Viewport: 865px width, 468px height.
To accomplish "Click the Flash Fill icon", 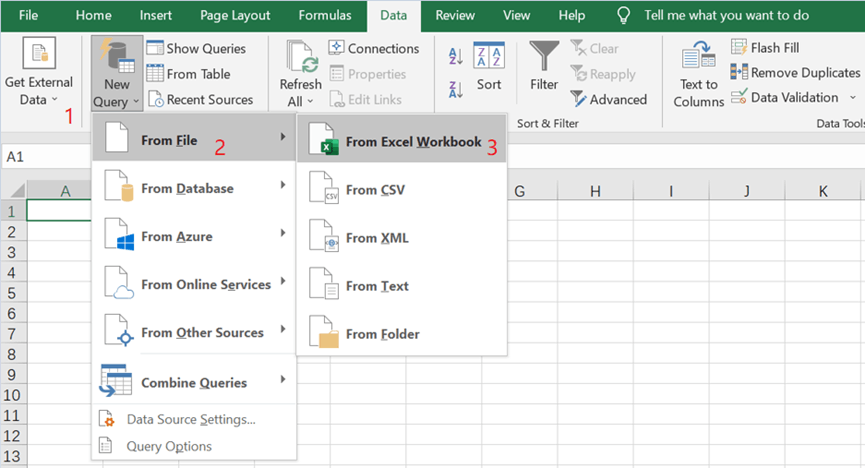I will tap(739, 47).
